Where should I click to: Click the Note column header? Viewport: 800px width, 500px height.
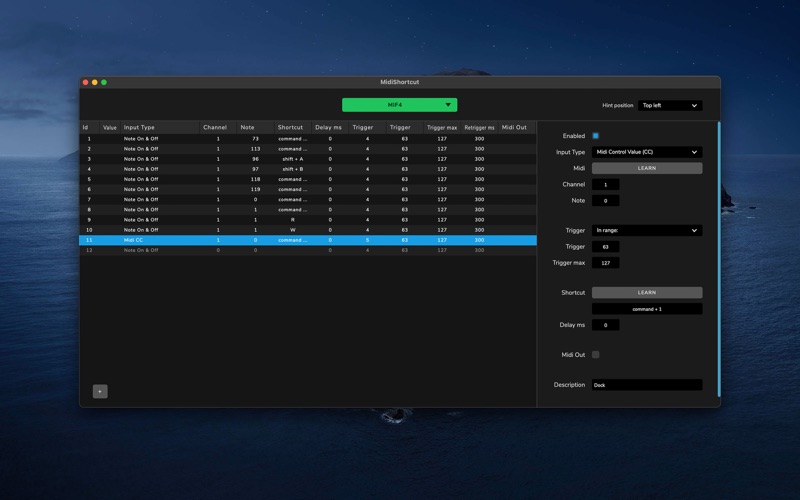point(255,127)
